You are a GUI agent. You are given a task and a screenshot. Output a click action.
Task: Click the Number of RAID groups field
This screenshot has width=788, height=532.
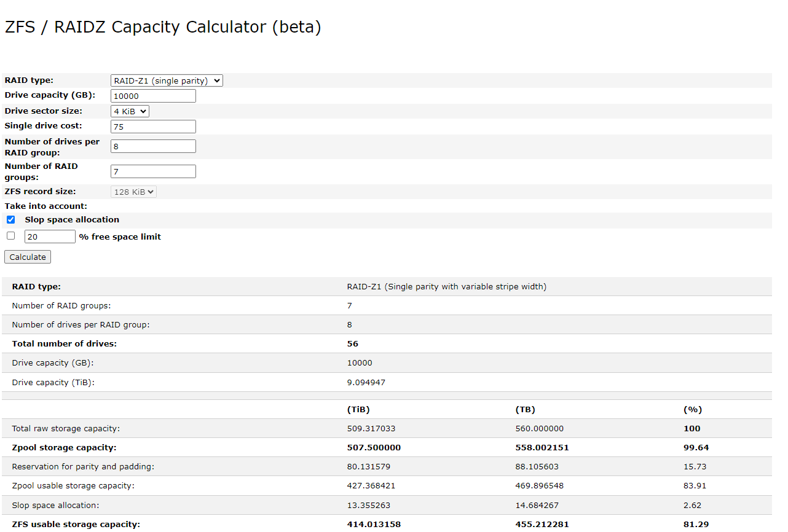click(153, 171)
